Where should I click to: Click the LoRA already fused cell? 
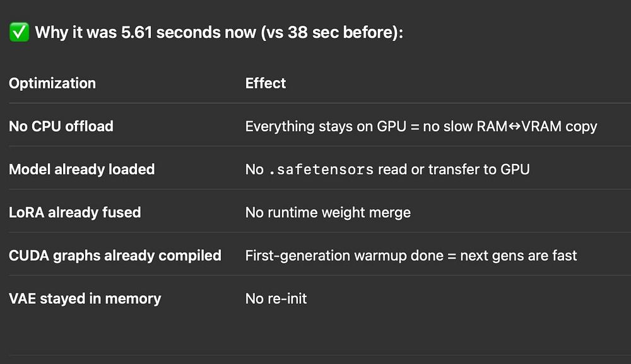point(75,213)
